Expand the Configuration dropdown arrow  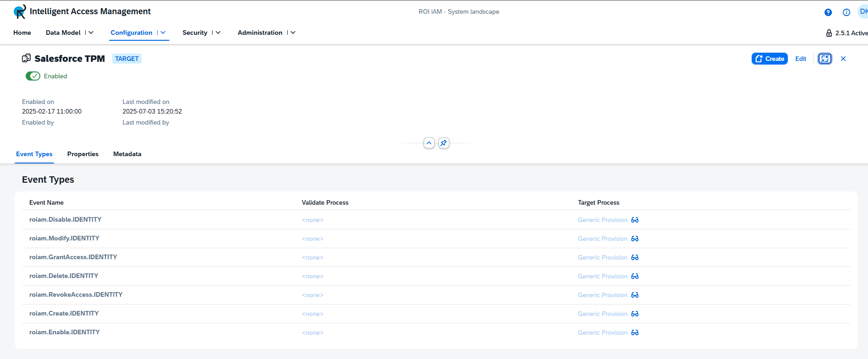coord(163,33)
